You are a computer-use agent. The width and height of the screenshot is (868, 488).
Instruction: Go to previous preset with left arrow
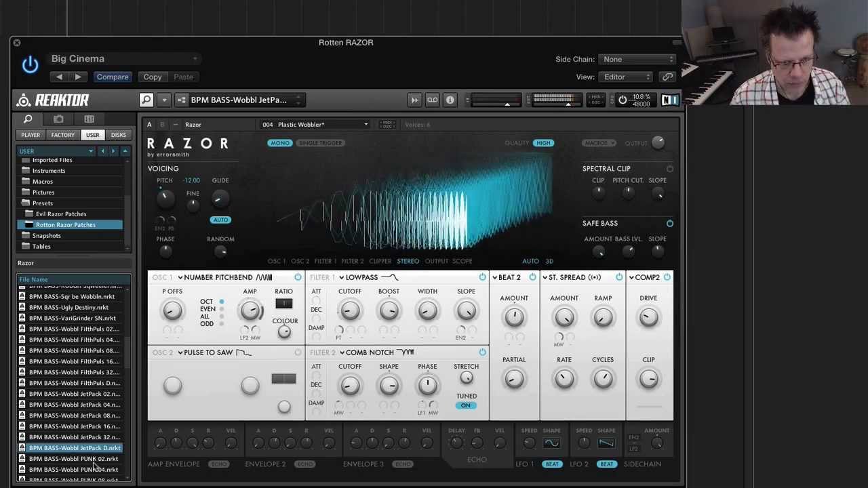click(x=59, y=77)
